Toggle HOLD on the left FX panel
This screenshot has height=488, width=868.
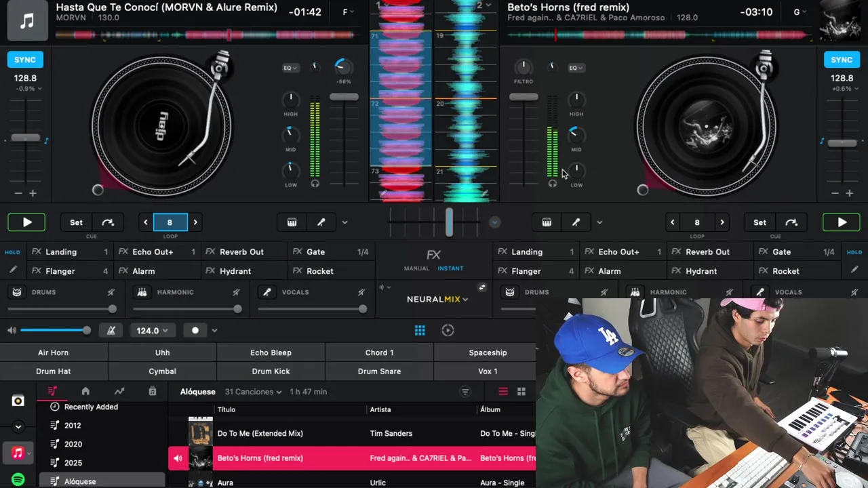coord(12,252)
